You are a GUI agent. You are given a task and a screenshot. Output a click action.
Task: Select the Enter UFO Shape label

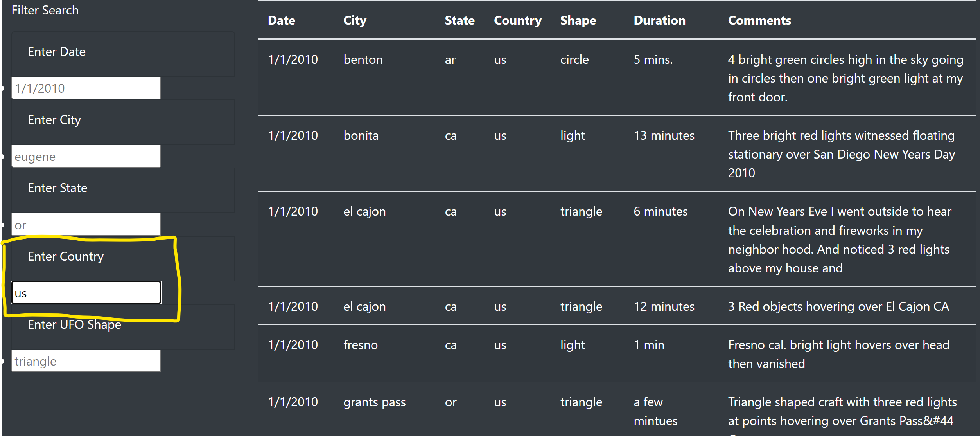point(74,324)
